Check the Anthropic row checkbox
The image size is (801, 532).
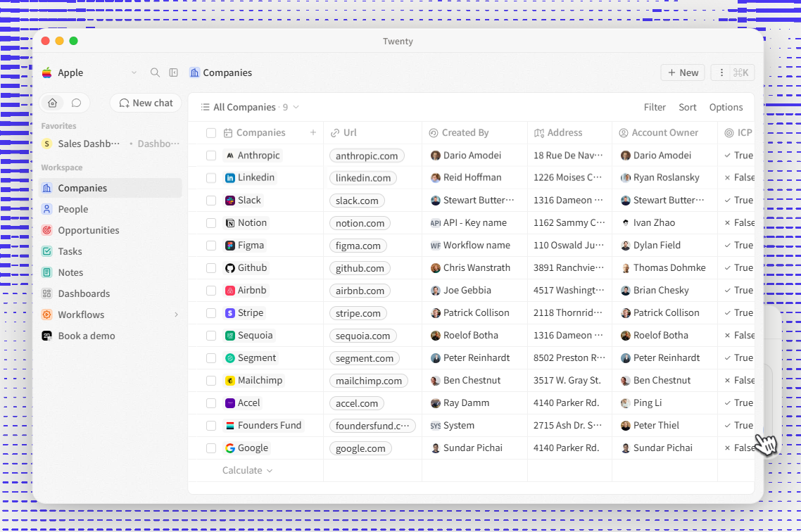pos(211,156)
